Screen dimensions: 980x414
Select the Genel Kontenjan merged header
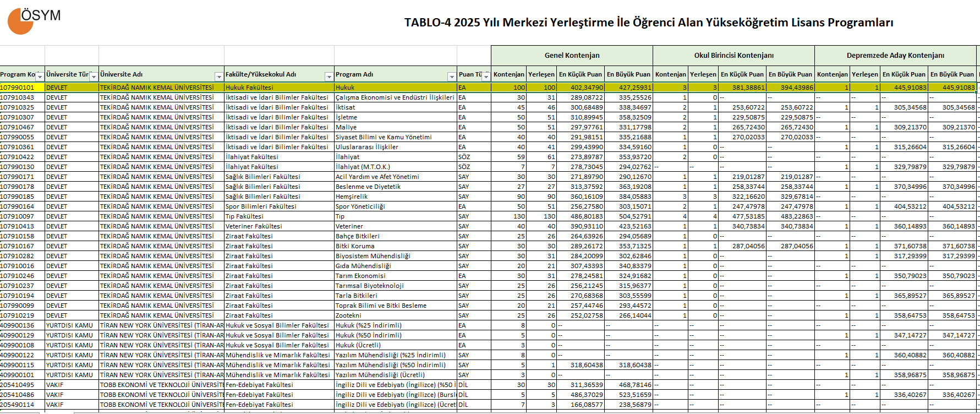(572, 56)
